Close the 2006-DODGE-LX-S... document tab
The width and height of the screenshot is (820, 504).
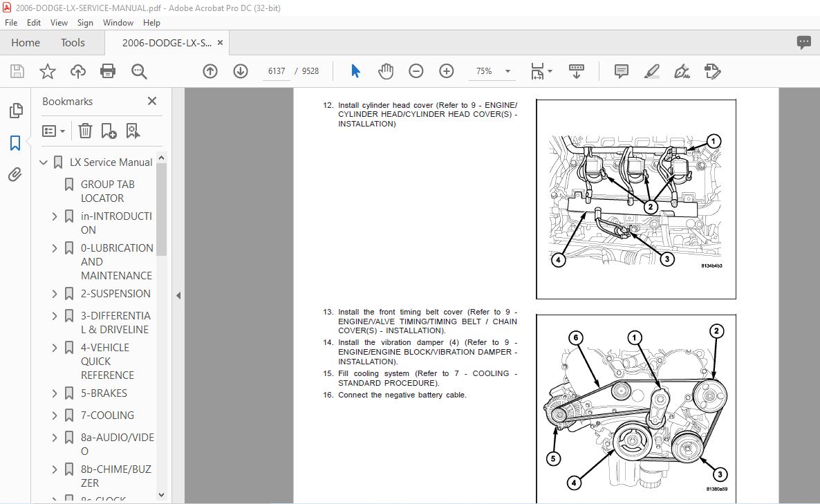pyautogui.click(x=220, y=43)
